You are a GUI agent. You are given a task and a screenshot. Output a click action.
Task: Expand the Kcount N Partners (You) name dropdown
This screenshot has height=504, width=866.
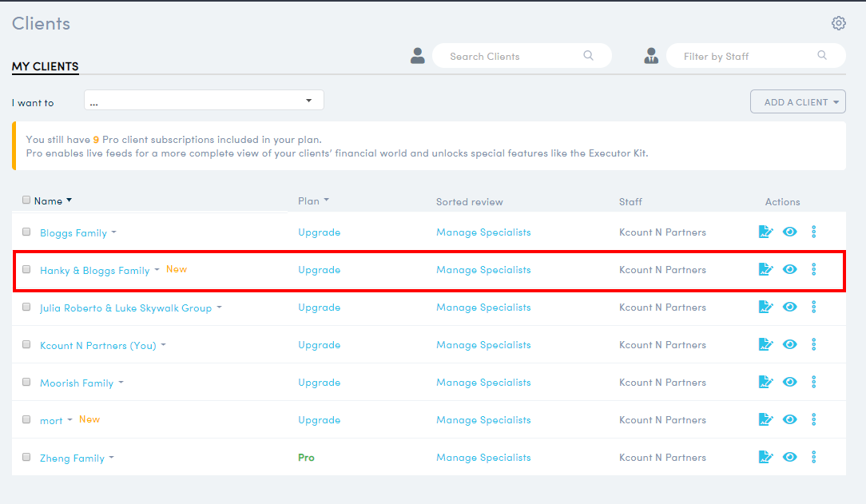point(163,344)
